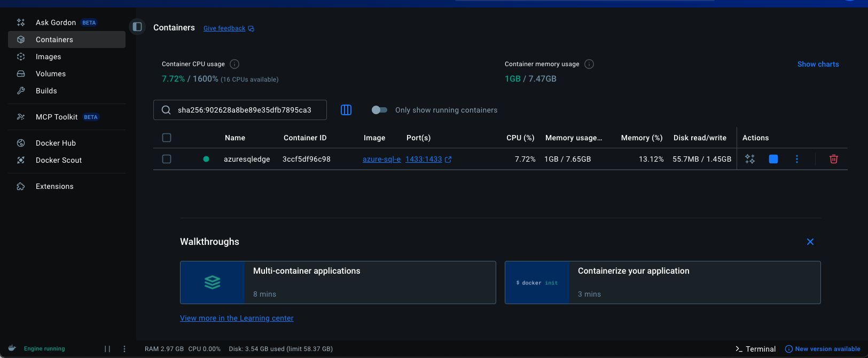Click the Builds wrench icon
Image resolution: width=868 pixels, height=358 pixels.
[x=21, y=91]
